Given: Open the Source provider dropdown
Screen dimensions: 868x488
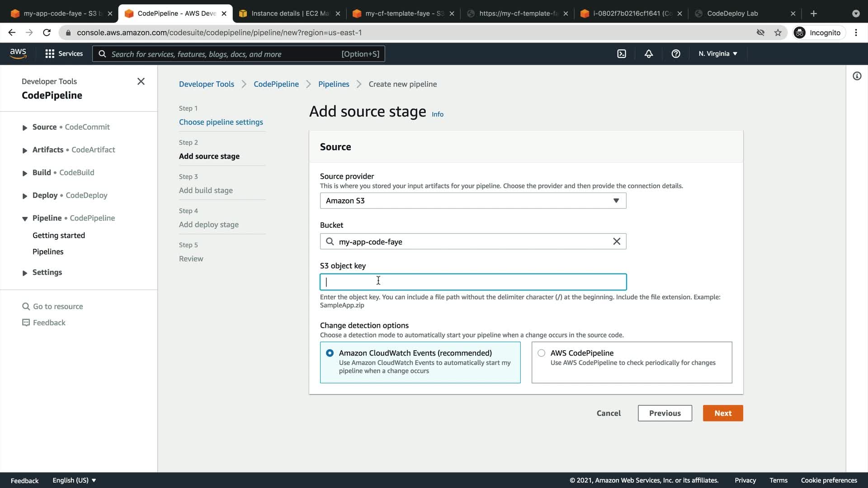Looking at the screenshot, I should [473, 201].
